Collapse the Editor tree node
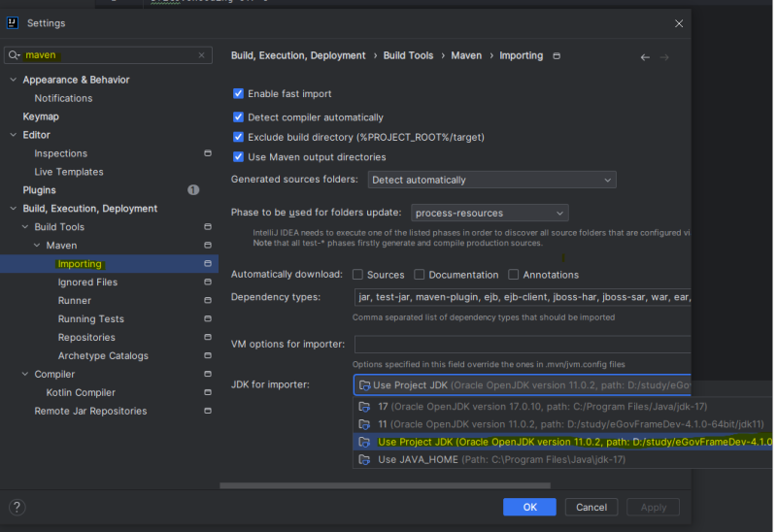 14,134
